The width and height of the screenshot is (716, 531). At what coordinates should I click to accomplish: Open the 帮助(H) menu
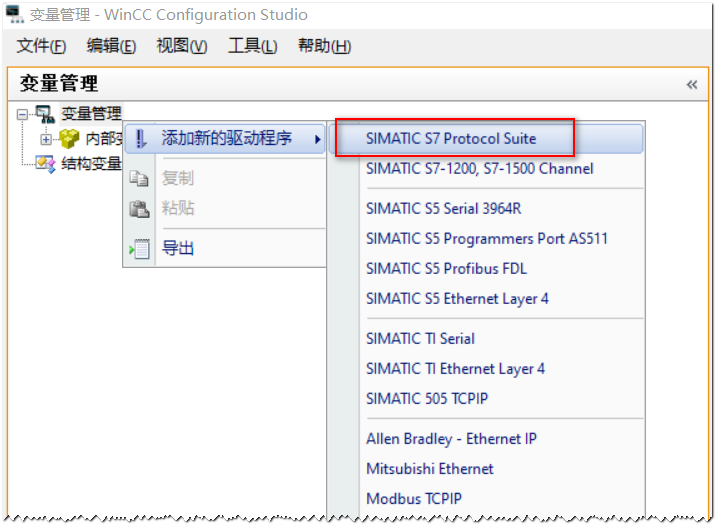click(x=324, y=46)
